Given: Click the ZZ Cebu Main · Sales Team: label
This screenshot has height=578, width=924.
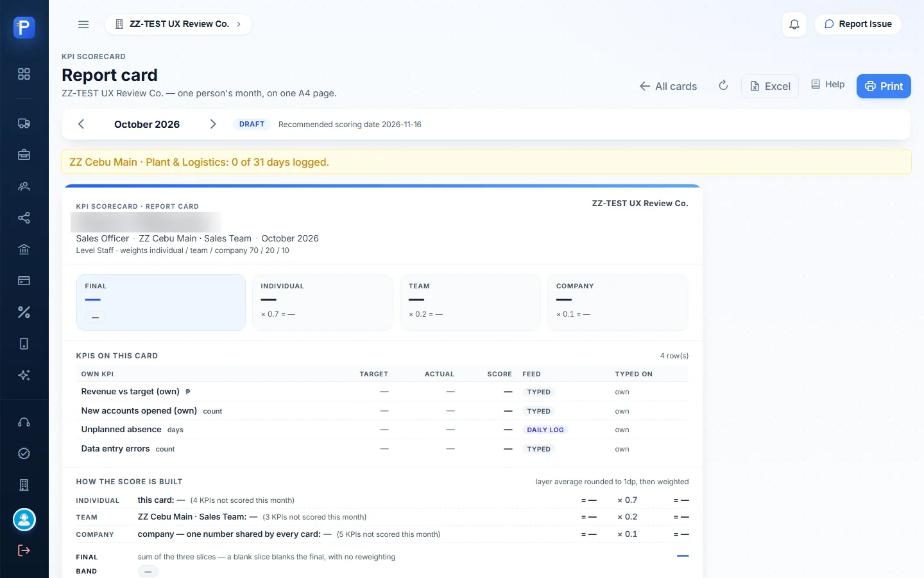Looking at the screenshot, I should pyautogui.click(x=192, y=517).
